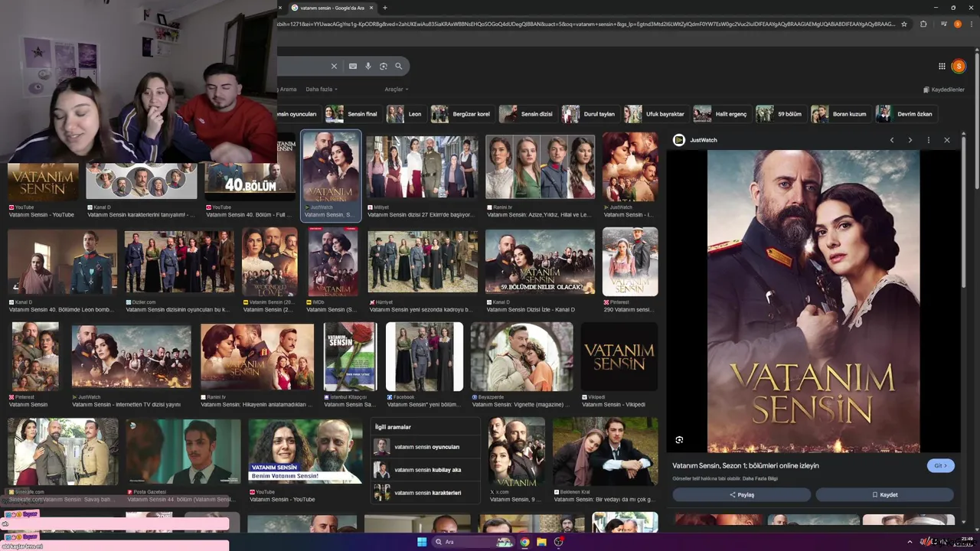Search inside image with lens overlay icon

(x=679, y=440)
